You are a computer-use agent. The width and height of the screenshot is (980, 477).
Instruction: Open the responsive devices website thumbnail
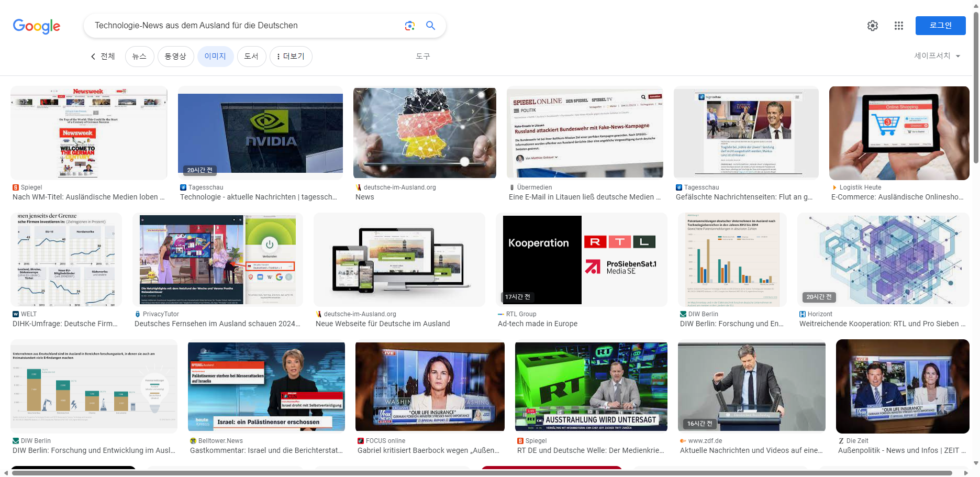click(x=399, y=260)
